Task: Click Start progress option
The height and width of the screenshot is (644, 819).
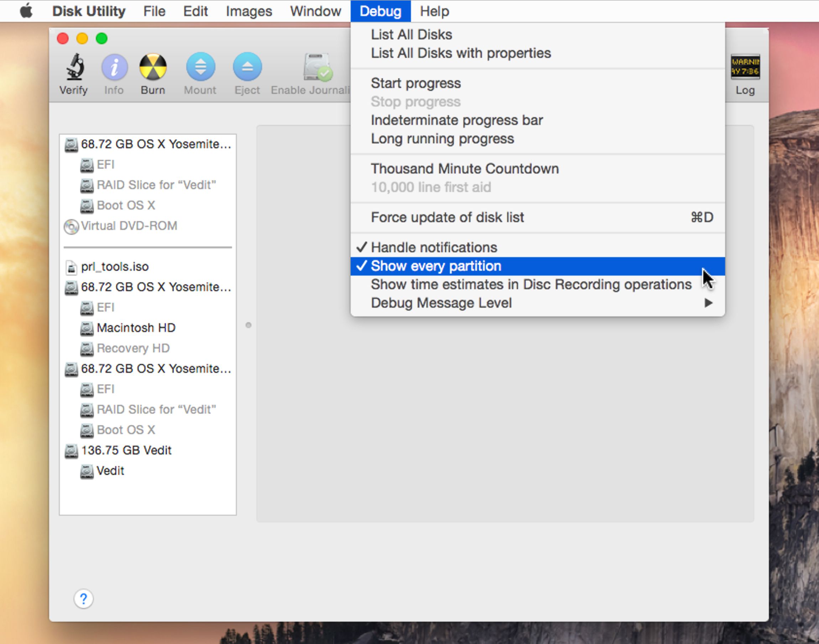Action: click(417, 82)
